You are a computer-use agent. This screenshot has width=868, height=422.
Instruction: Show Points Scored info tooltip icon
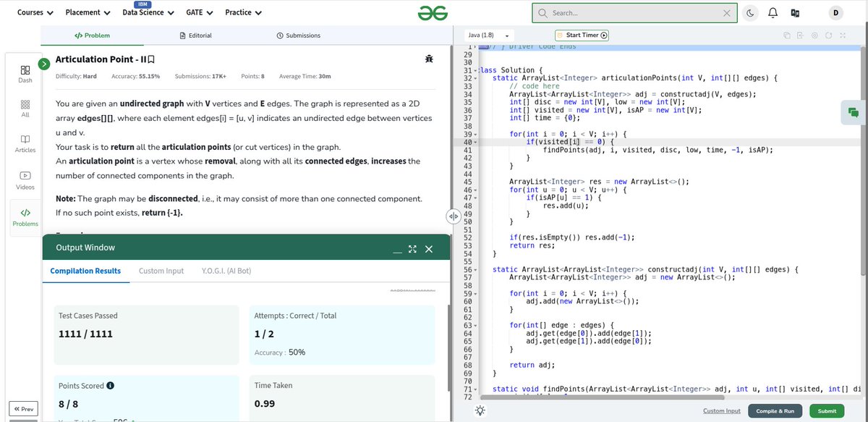click(111, 386)
